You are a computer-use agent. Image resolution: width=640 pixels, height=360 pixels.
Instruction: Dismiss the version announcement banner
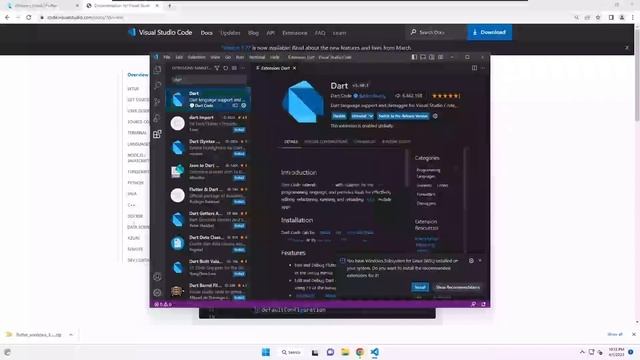coord(627,48)
